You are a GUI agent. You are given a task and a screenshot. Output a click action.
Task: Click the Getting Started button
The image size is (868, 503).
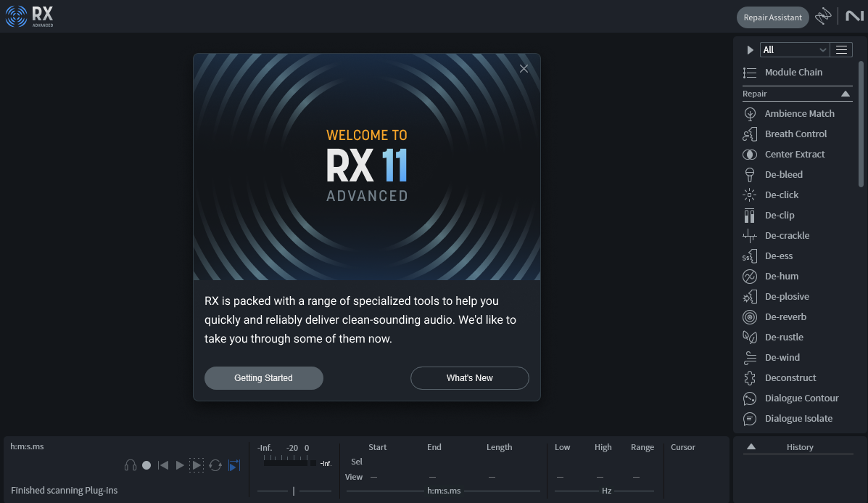point(263,378)
